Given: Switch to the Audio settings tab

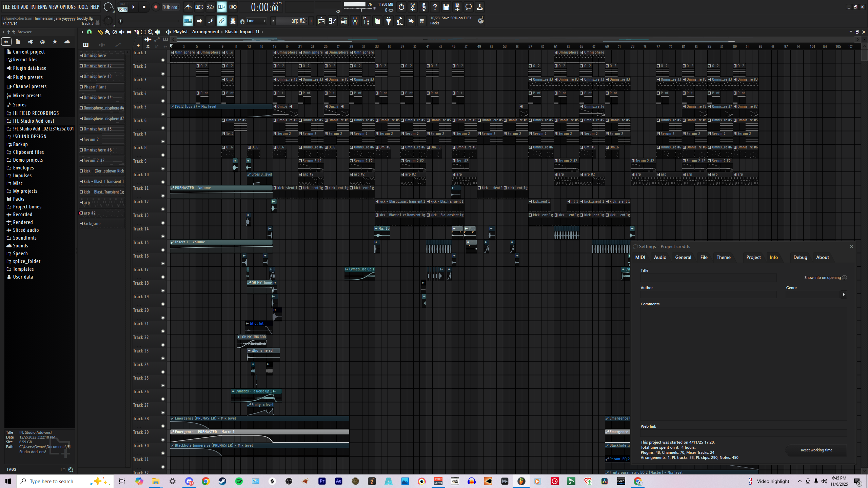Looking at the screenshot, I should 660,257.
